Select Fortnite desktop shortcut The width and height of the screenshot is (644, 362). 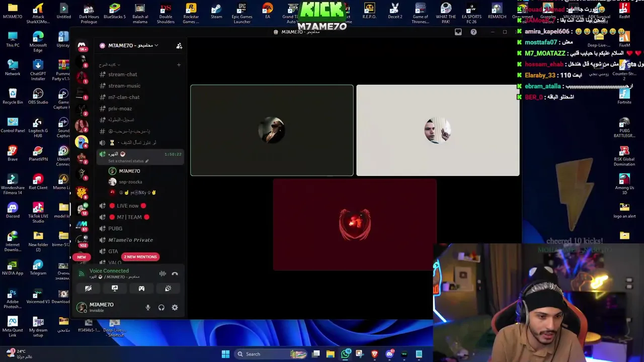[x=624, y=97]
